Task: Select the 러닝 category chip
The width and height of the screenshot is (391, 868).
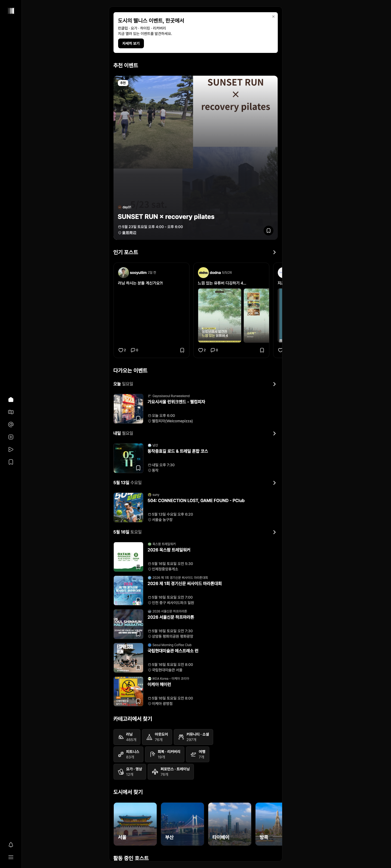Action: click(127, 737)
